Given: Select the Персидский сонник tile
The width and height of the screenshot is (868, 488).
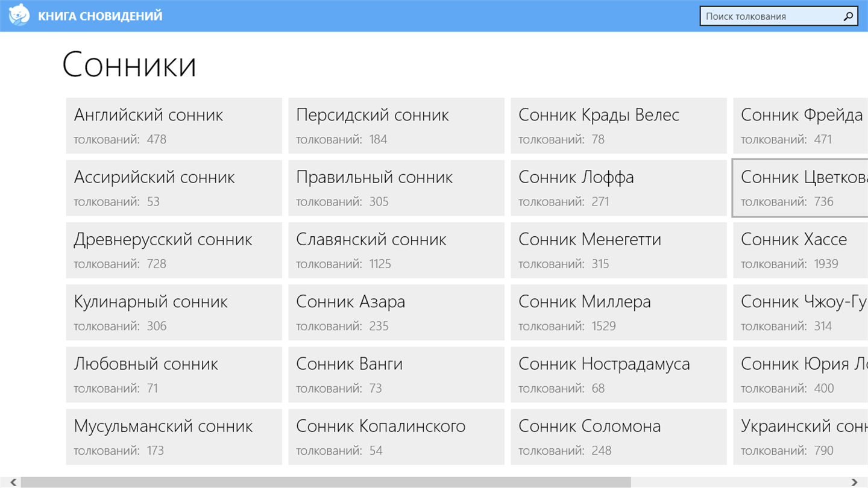Looking at the screenshot, I should pos(396,126).
